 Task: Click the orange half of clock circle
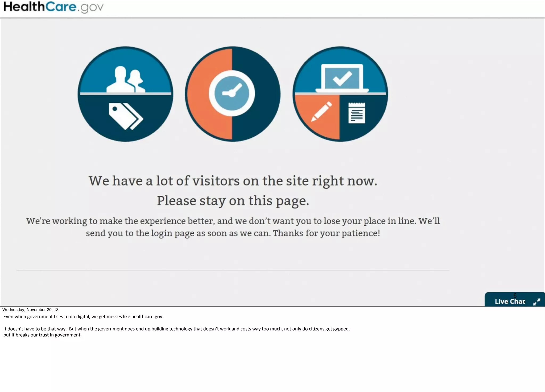[198, 94]
